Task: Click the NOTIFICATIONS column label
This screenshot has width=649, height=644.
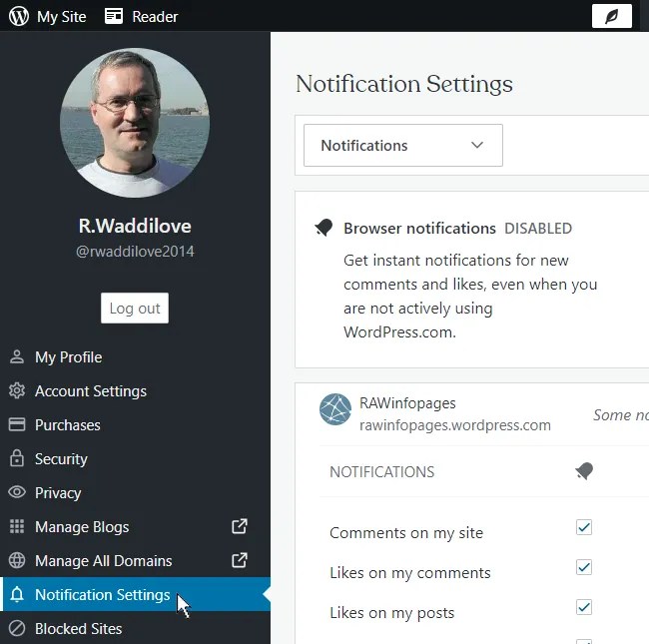Action: pos(381,472)
